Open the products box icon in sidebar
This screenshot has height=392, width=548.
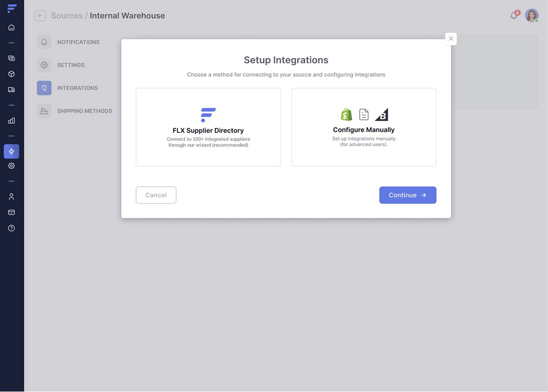[11, 74]
